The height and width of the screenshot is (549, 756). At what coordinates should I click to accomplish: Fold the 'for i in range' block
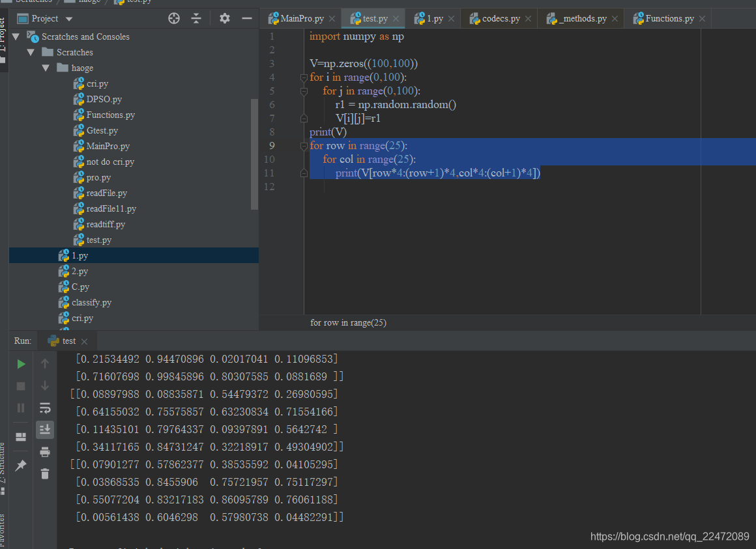tap(304, 77)
